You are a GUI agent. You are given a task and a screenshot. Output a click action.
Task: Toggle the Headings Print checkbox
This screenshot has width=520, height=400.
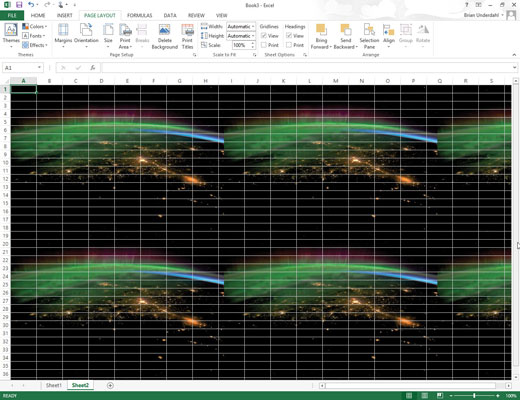(x=289, y=45)
